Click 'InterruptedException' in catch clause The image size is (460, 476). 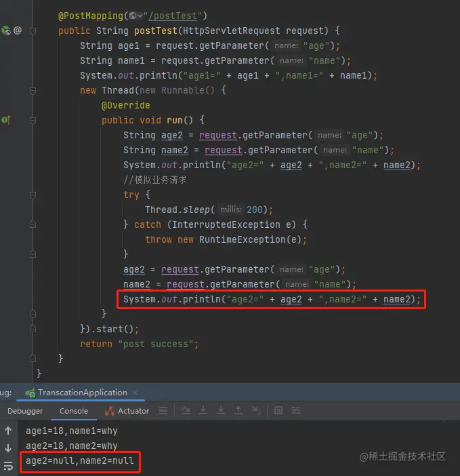(226, 224)
